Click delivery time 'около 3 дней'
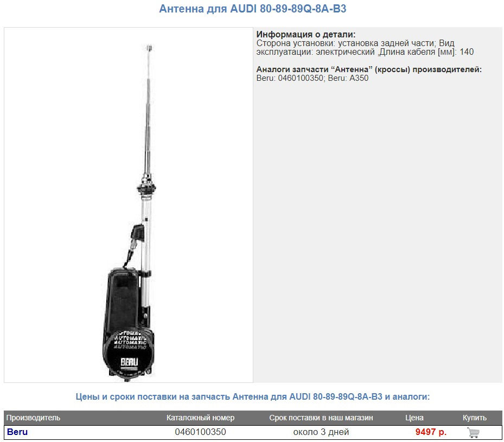Screen dimensions: 504x442 coord(321,432)
